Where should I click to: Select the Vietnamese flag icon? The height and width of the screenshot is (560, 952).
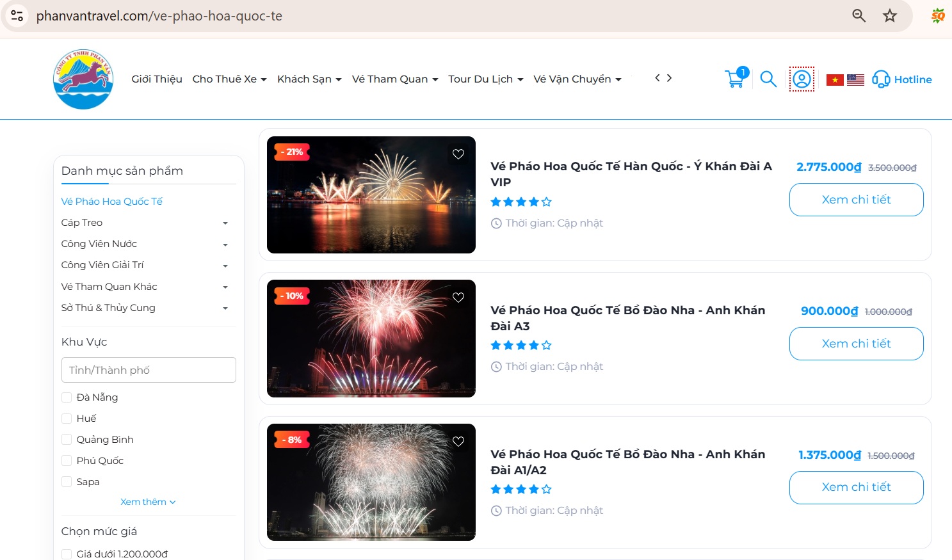pos(835,79)
